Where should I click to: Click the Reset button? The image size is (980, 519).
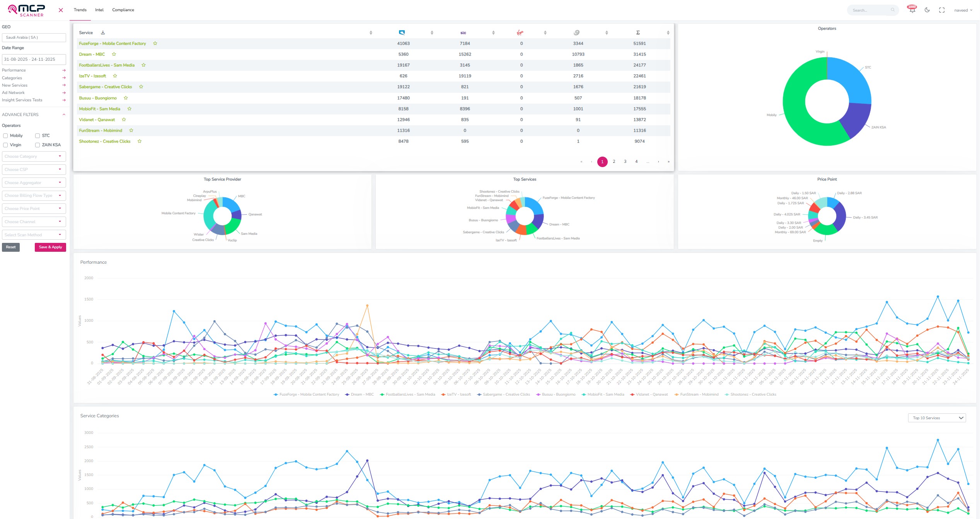tap(11, 247)
